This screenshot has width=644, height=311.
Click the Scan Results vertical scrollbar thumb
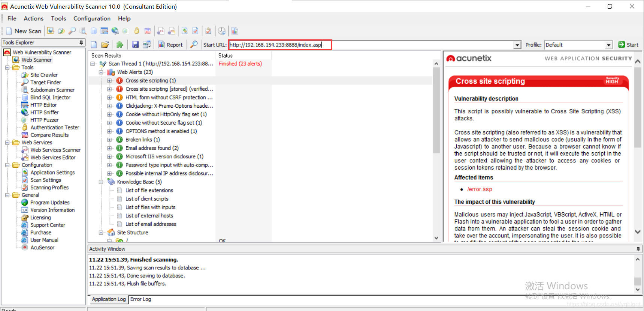(436, 111)
